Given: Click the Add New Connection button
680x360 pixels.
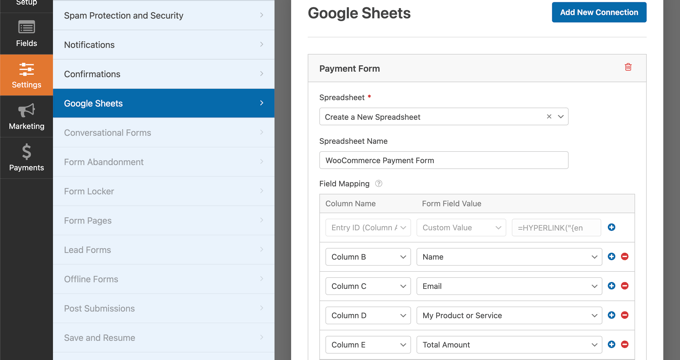Looking at the screenshot, I should (599, 12).
